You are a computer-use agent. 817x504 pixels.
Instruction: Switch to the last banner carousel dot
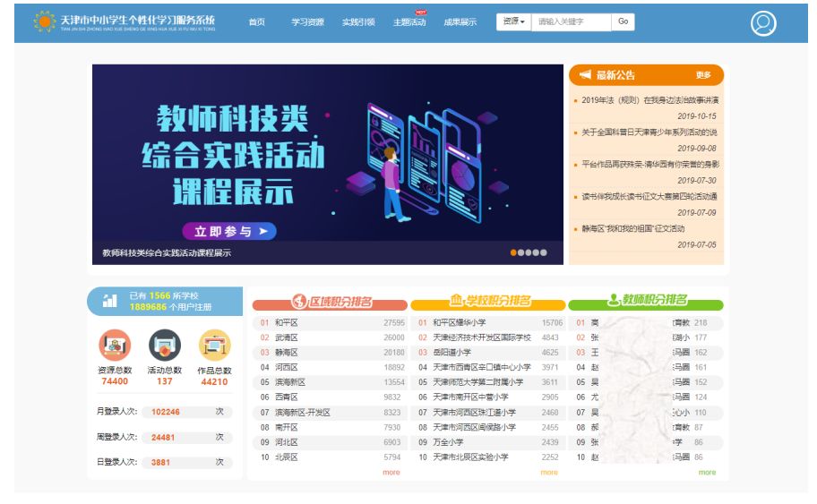tap(543, 252)
